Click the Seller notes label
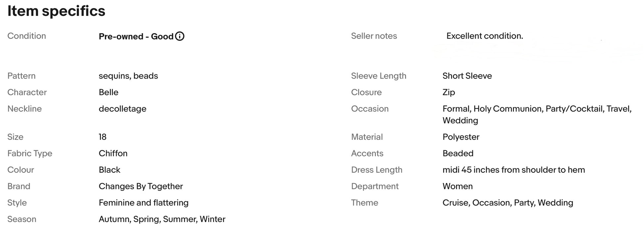 click(x=374, y=36)
